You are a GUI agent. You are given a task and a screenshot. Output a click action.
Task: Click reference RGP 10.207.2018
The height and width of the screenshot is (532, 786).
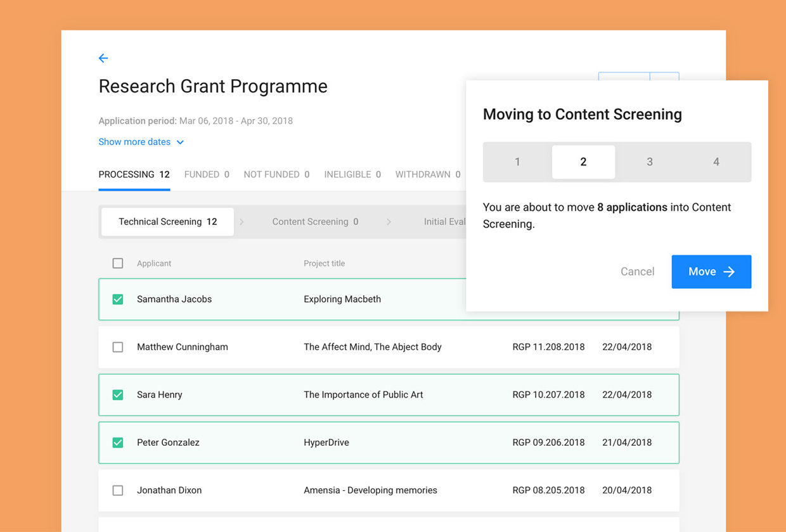pos(548,395)
